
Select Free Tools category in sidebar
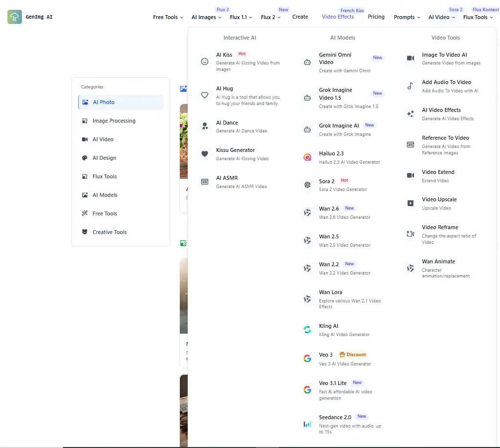[x=121, y=213]
